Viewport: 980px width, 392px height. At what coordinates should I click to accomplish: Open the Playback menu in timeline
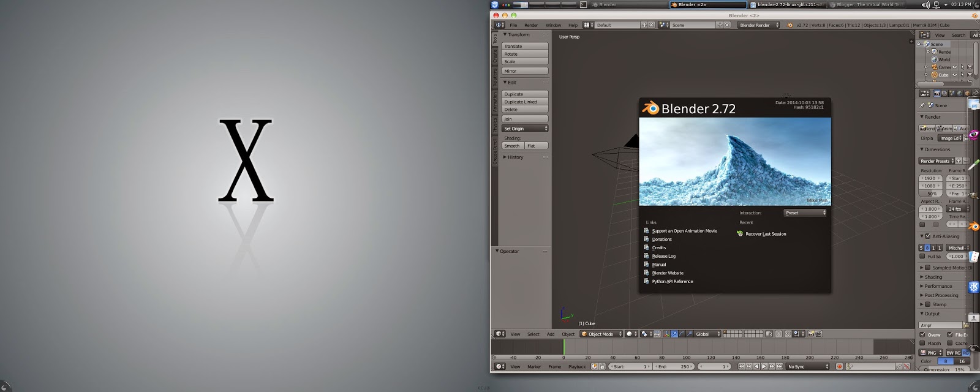(577, 366)
